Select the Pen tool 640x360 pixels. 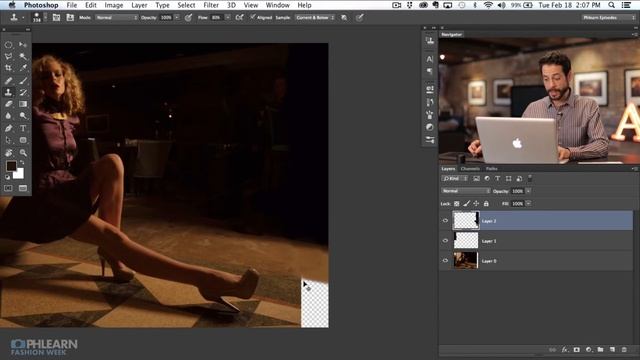click(9, 128)
